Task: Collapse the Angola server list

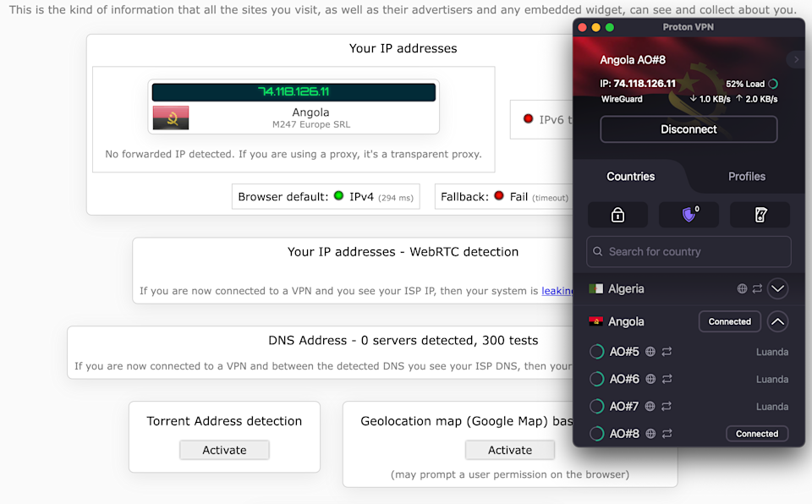Action: [777, 321]
